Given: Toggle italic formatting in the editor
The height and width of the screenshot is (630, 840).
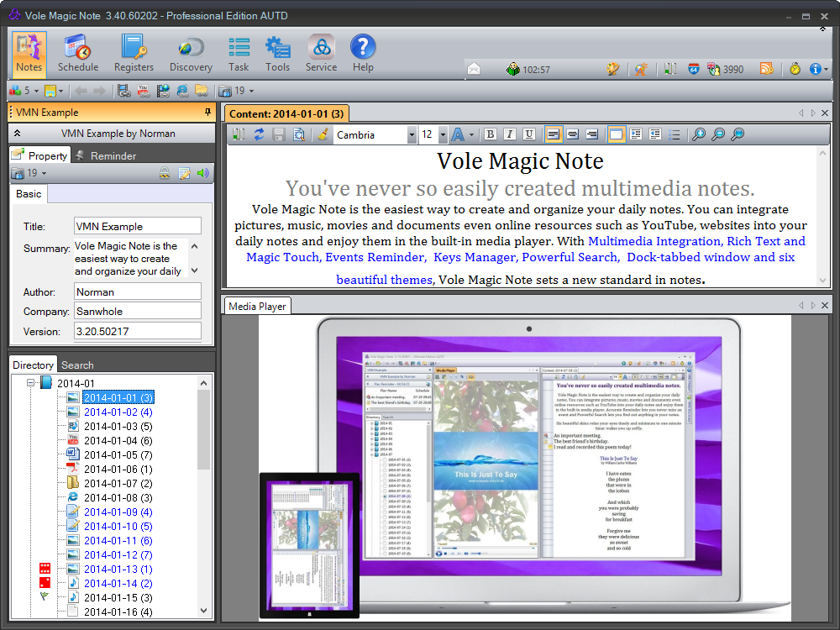Looking at the screenshot, I should (x=509, y=134).
